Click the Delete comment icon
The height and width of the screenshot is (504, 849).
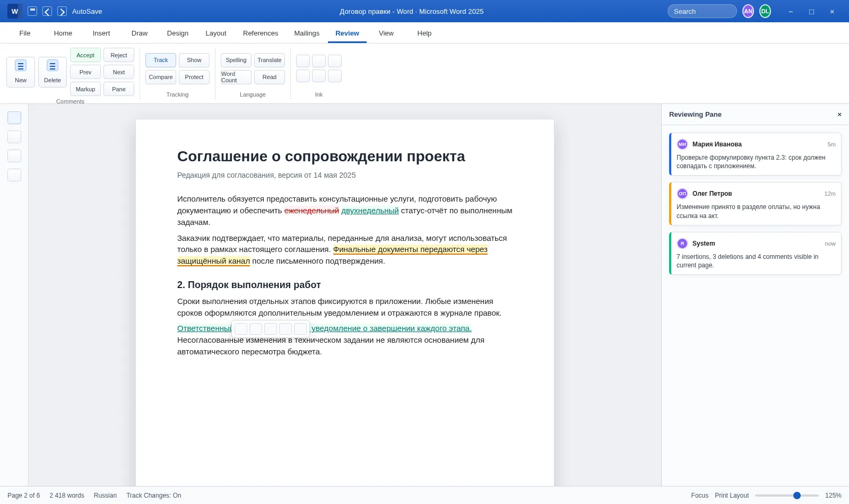tap(53, 66)
